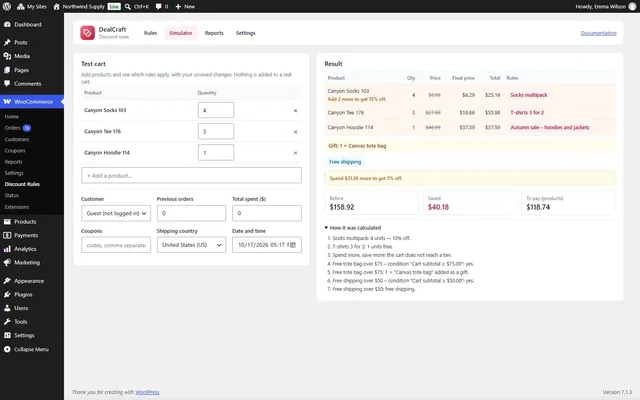The height and width of the screenshot is (400, 640).
Task: Open the WordPress footer link
Action: click(147, 392)
